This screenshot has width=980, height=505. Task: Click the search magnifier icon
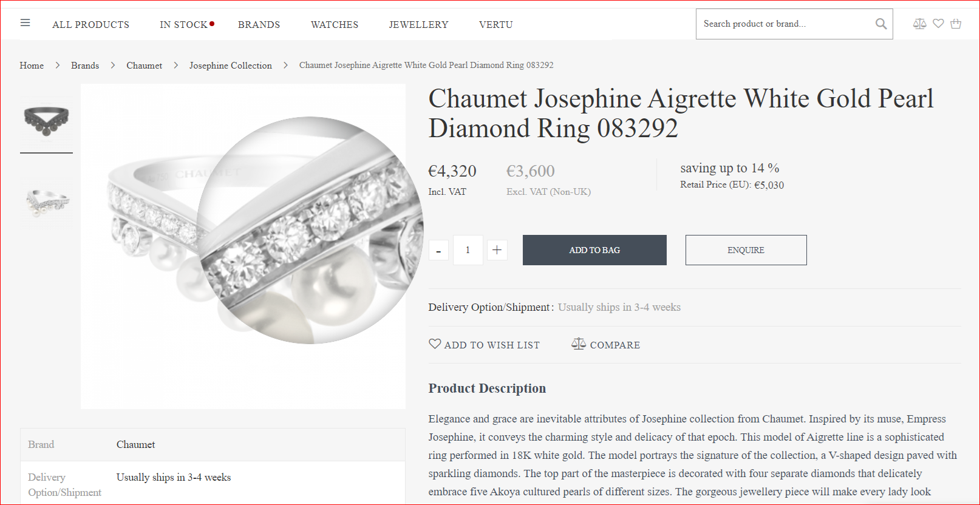(x=880, y=24)
